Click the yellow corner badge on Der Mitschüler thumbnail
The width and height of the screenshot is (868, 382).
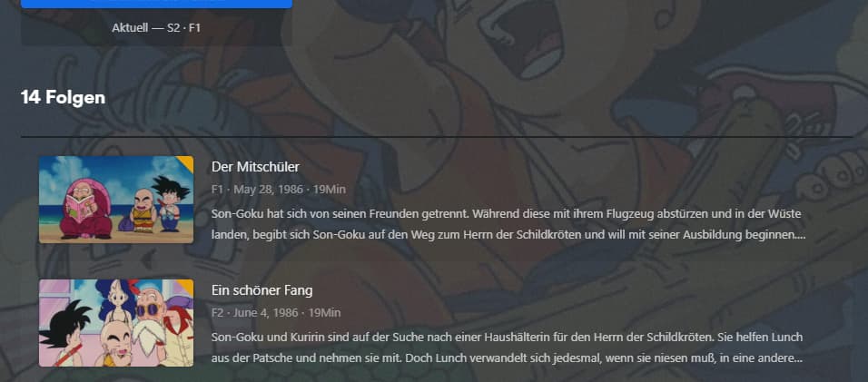[x=186, y=162]
